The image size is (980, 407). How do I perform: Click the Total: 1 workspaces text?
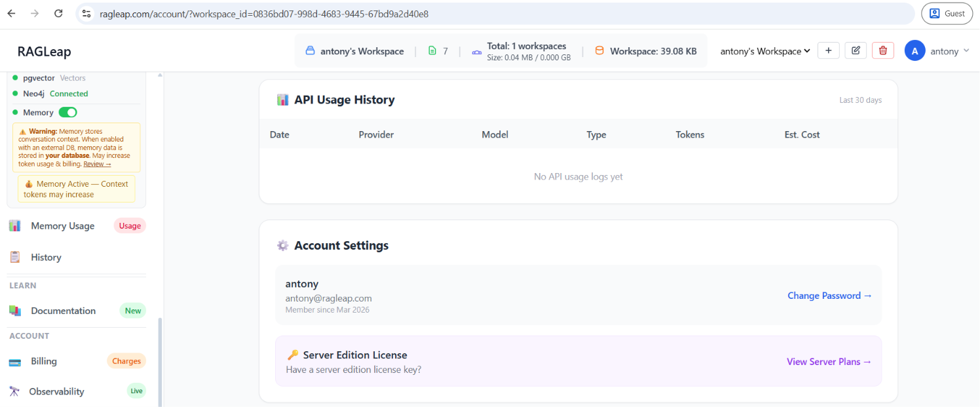527,46
